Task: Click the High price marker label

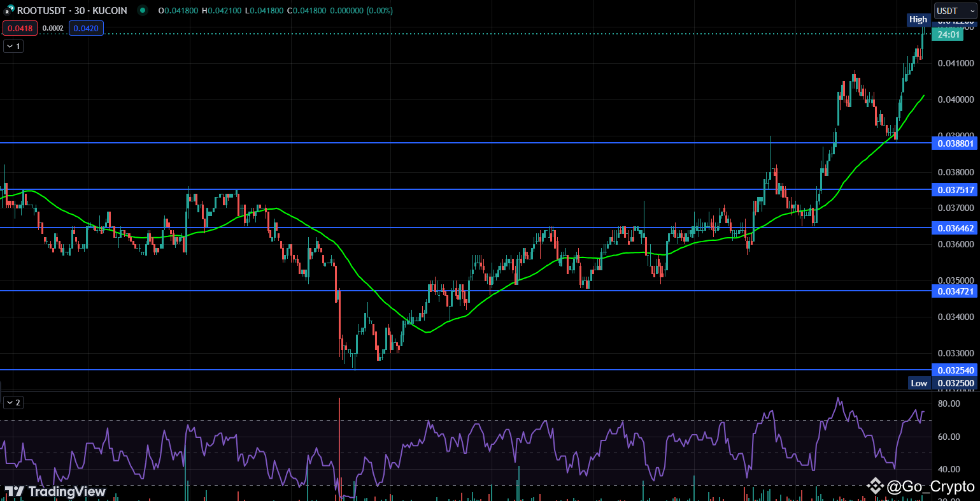Action: tap(918, 20)
